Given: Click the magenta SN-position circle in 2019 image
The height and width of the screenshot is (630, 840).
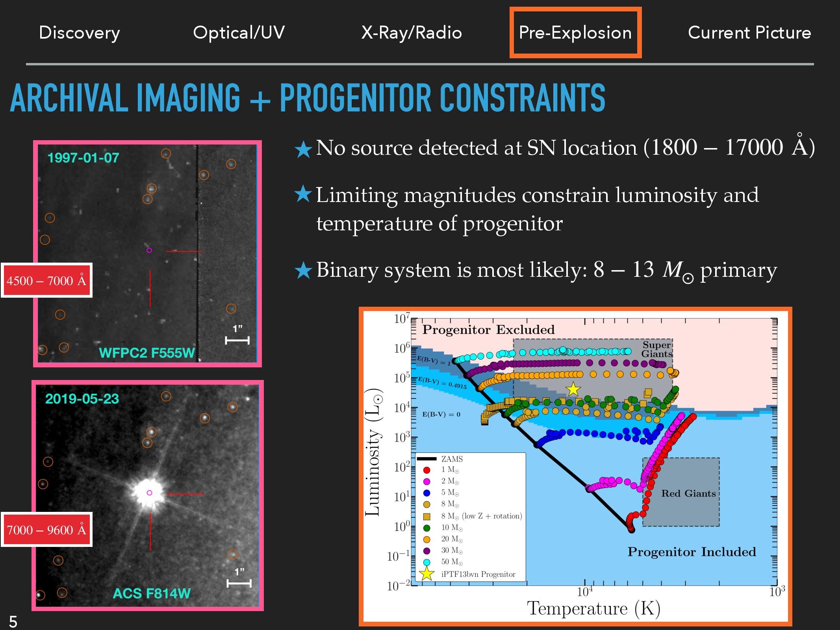Looking at the screenshot, I should [149, 493].
